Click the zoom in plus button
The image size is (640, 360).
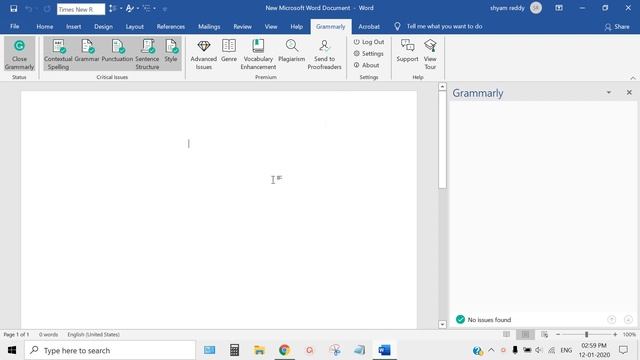pos(615,334)
